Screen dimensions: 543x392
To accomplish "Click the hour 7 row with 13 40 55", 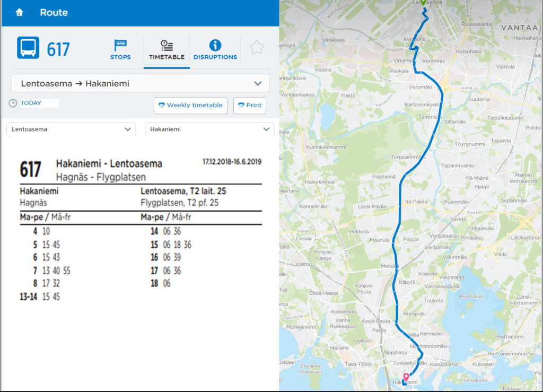I will tap(52, 271).
